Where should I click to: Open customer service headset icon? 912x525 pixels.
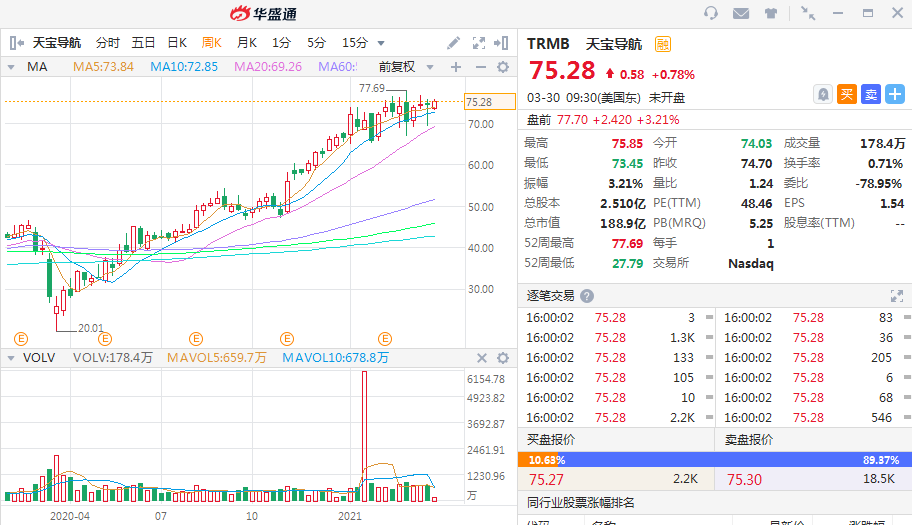click(x=710, y=13)
